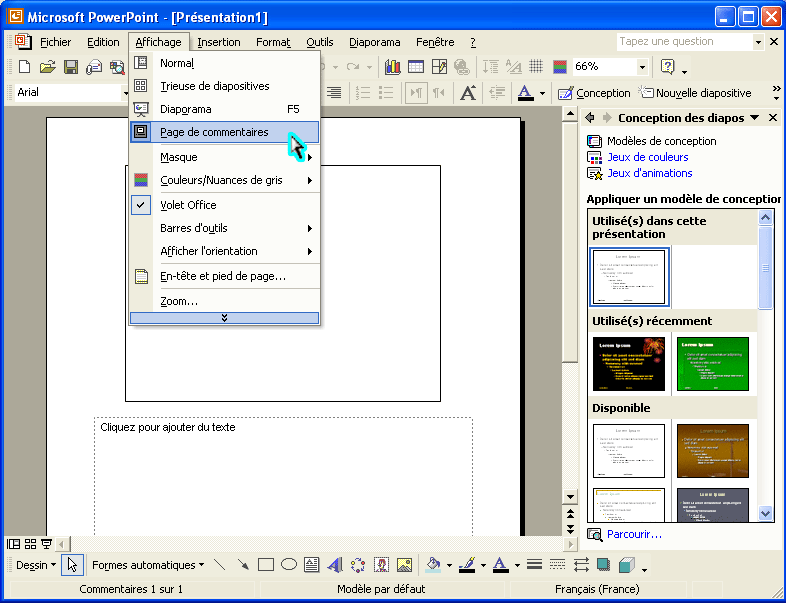This screenshot has height=603, width=786.
Task: Click Modèles de conception option
Action: [x=662, y=141]
